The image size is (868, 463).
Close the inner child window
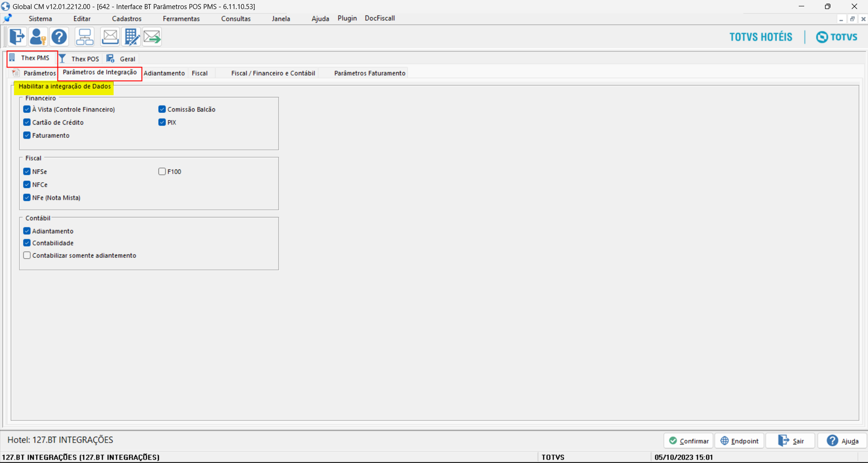point(863,19)
